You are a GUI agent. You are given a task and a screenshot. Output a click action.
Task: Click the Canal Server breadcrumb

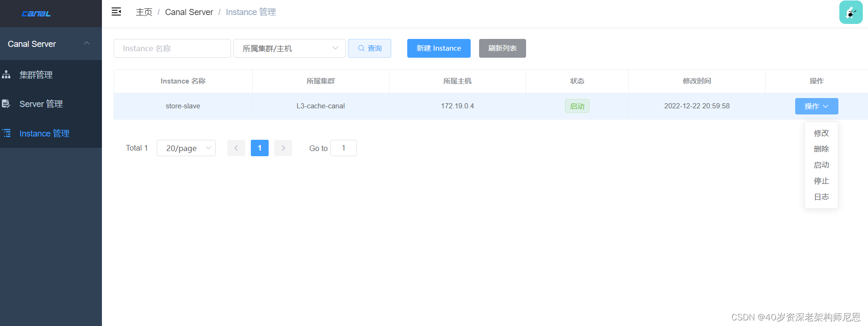pyautogui.click(x=189, y=12)
